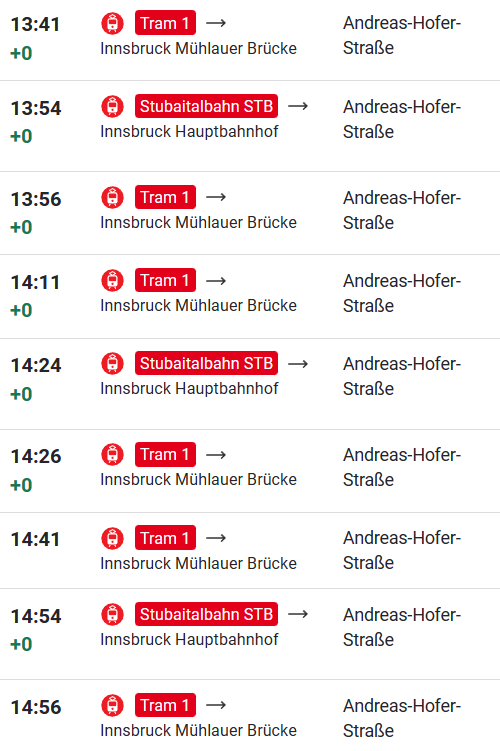Click the tram icon for the 14:11 departure

(113, 280)
